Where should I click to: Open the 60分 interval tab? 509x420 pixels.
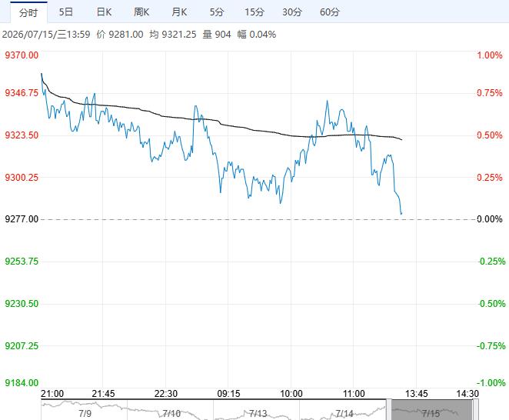330,12
